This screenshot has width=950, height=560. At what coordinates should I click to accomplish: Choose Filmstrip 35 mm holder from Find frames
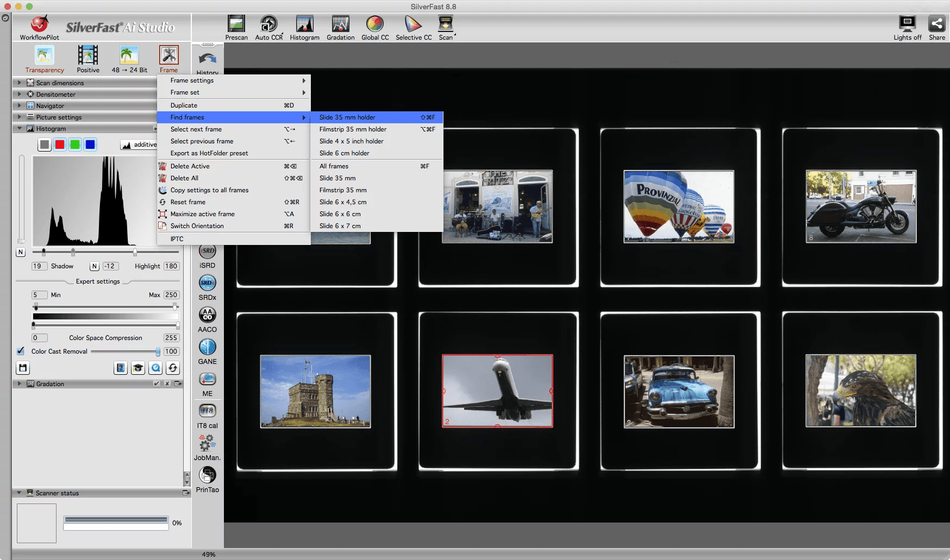pos(353,129)
